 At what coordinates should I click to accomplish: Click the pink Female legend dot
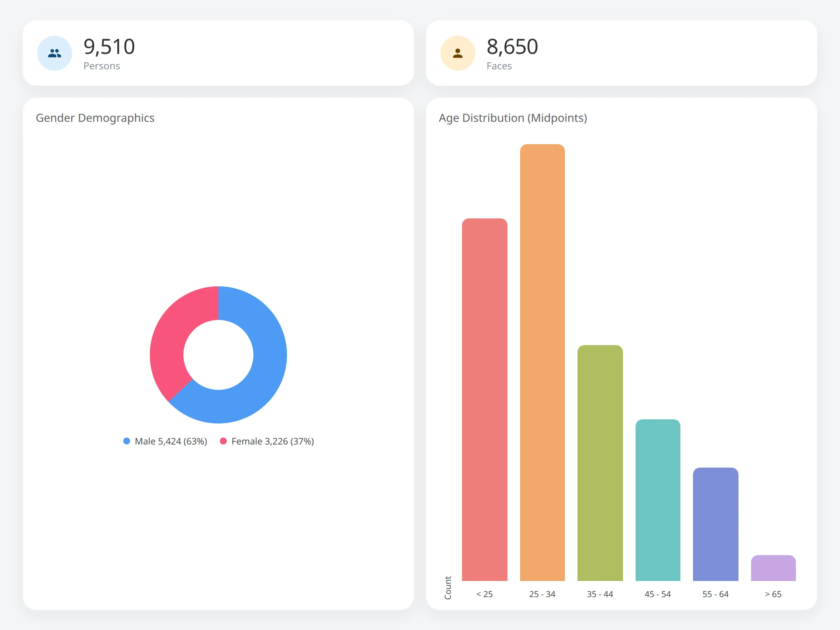[x=223, y=441]
